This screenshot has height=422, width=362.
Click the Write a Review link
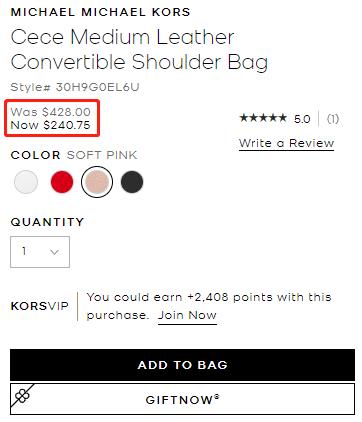tap(286, 143)
